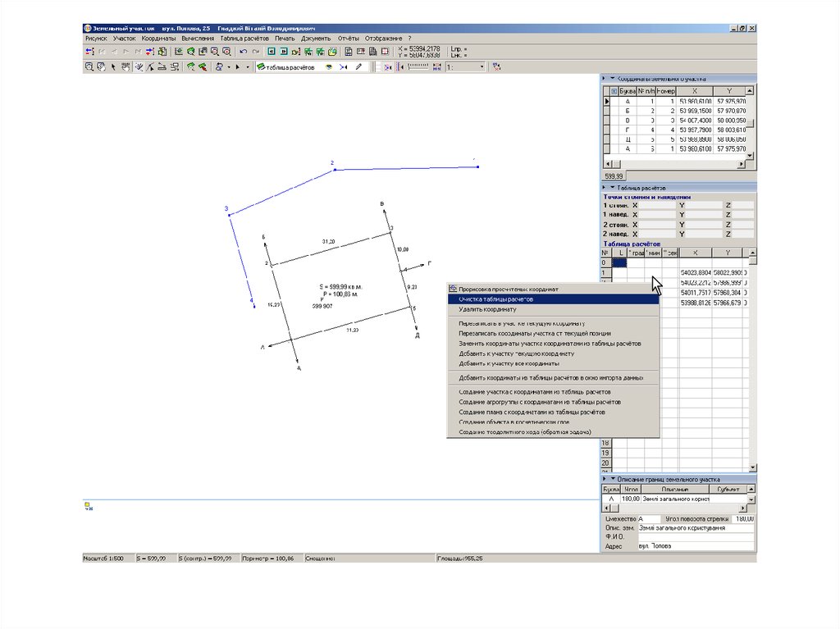Click the Redo arrow in the top toolbar
This screenshot has height=629, width=840.
[255, 52]
